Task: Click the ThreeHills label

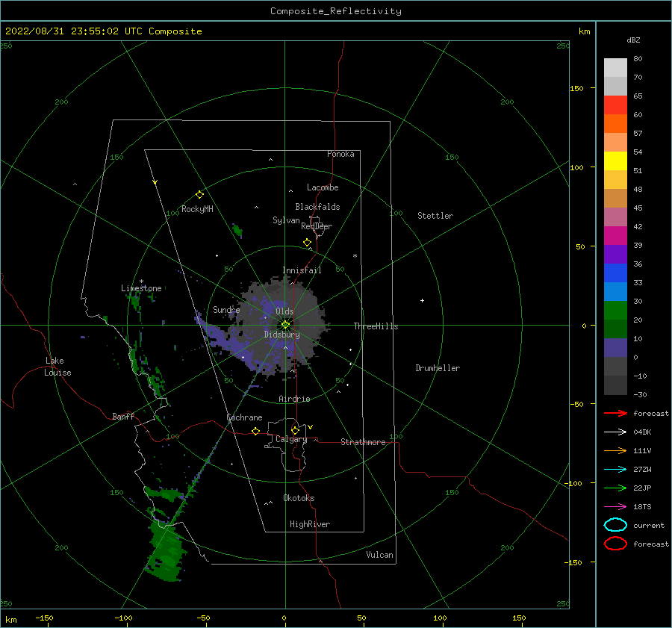Action: point(376,326)
